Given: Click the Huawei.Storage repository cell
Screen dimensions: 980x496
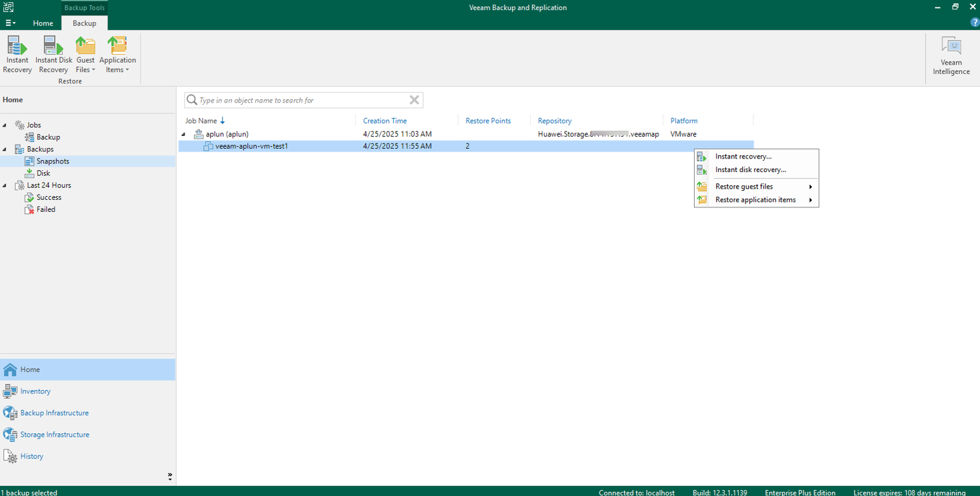Looking at the screenshot, I should [x=598, y=134].
